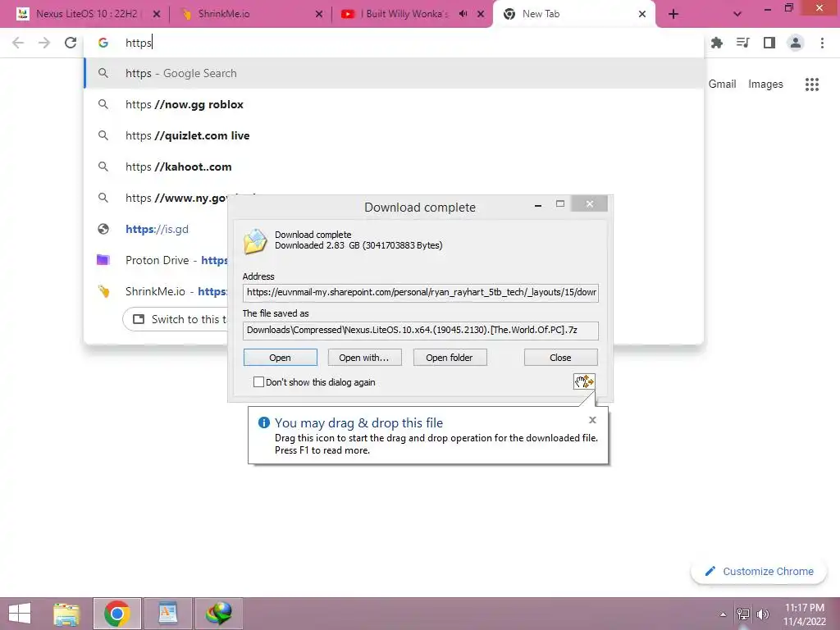Close the Nexus LiteOS tab
The image size is (840, 630).
pos(157,15)
